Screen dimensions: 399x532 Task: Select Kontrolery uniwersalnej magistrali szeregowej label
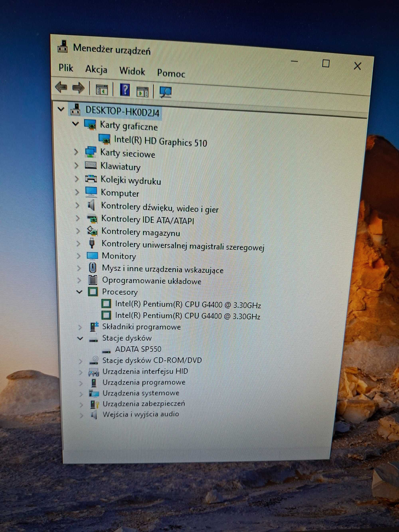point(183,246)
